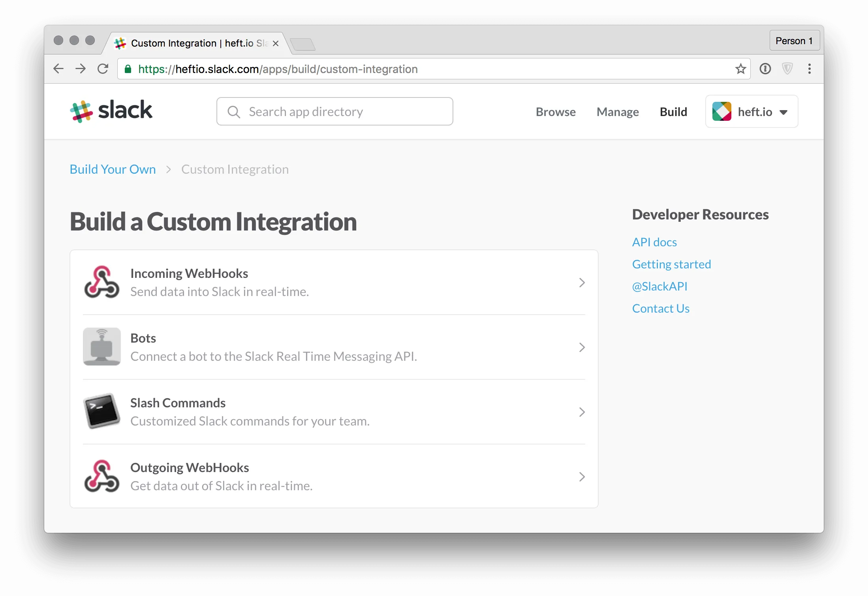The width and height of the screenshot is (868, 596).
Task: Open the API docs link
Action: 654,242
